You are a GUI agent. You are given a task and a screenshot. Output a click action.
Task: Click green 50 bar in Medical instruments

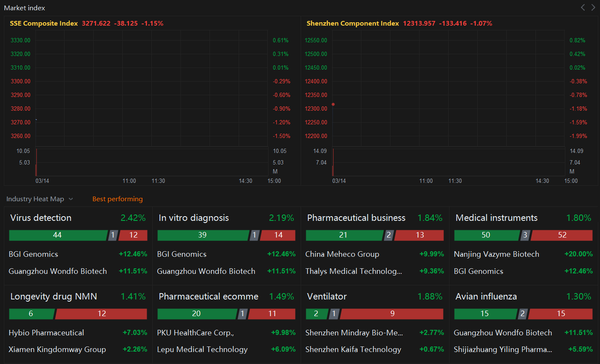click(486, 235)
